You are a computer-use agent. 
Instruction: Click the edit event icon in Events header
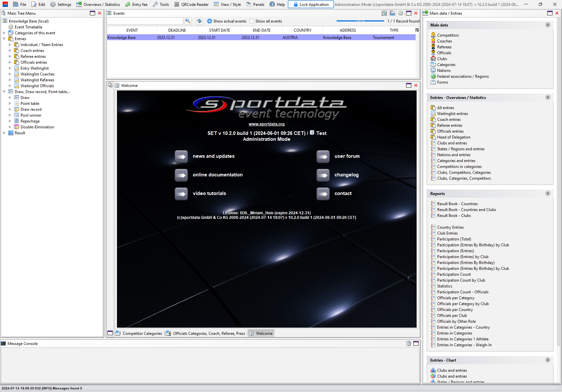(384, 13)
